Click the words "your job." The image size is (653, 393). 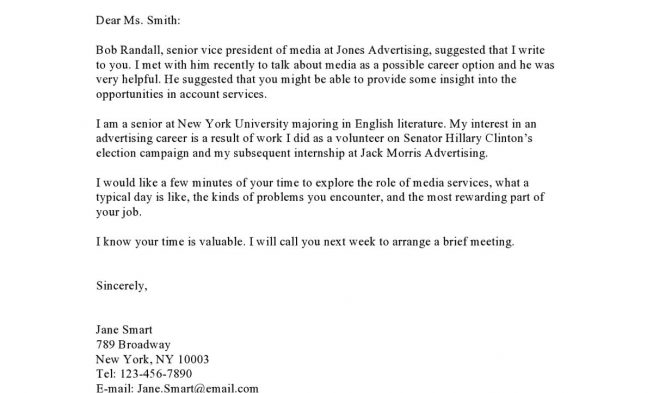(x=119, y=212)
